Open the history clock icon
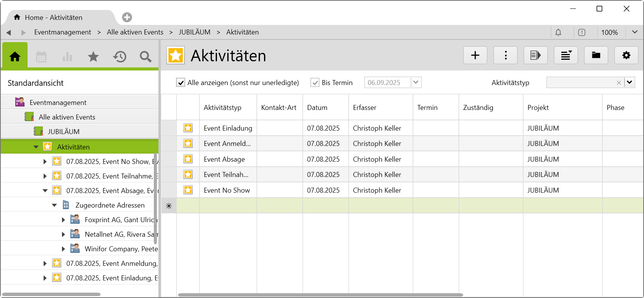This screenshot has width=644, height=298. [120, 57]
